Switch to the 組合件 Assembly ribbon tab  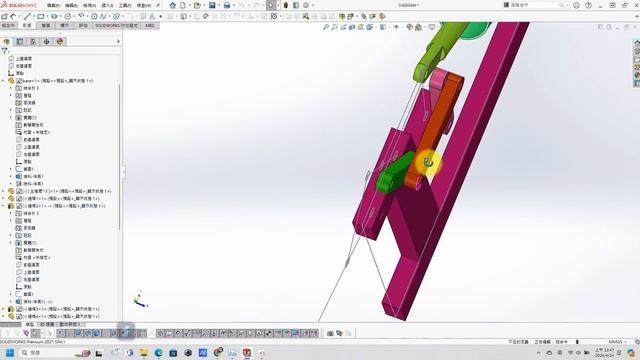pos(8,25)
